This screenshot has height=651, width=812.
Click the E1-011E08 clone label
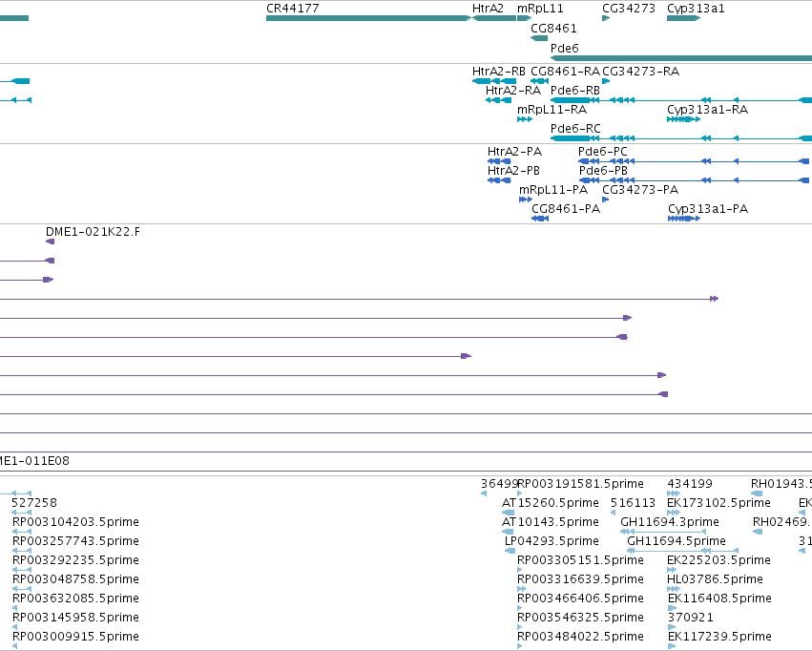(34, 460)
